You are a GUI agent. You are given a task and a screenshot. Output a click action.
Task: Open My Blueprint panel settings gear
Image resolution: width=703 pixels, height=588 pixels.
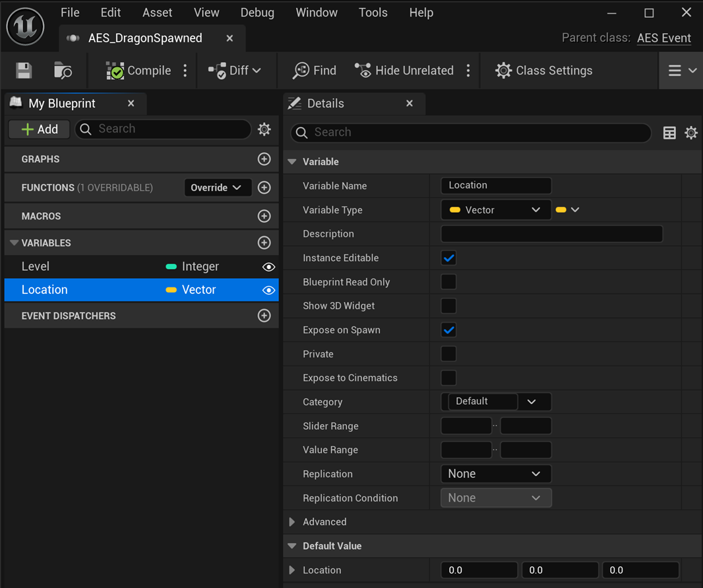click(264, 129)
